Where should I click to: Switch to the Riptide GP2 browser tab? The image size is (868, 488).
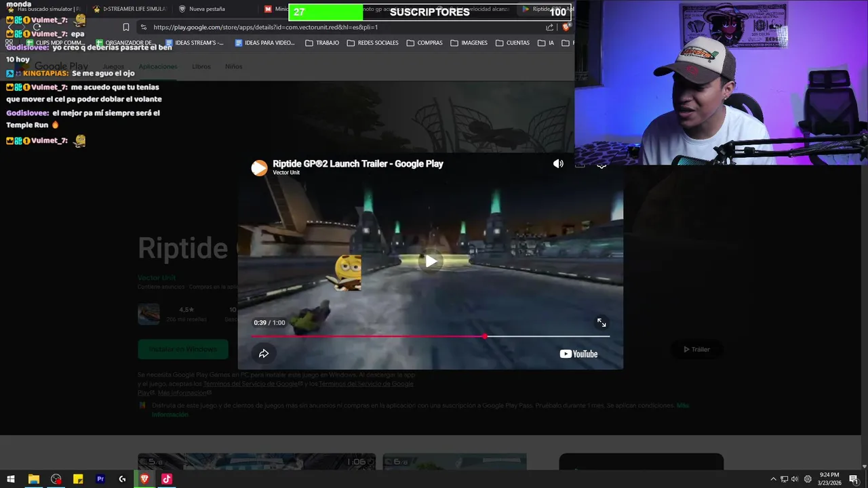point(545,9)
